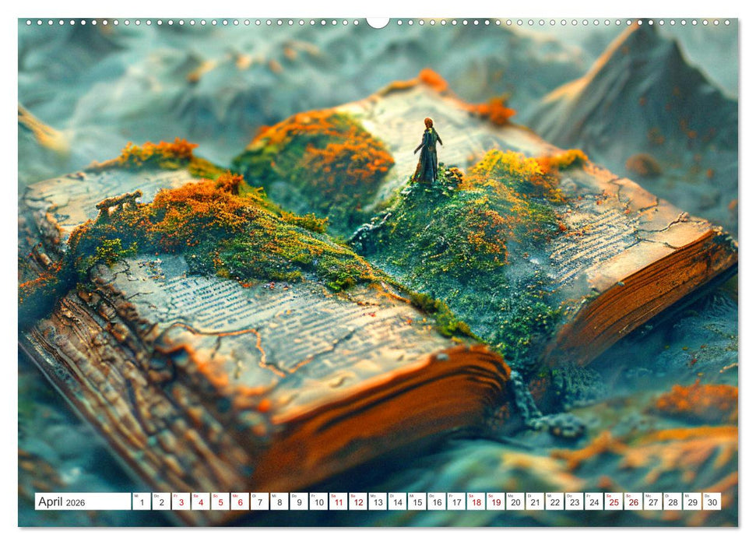Click day 24 in the calendar row
756x545 pixels.
point(593,501)
